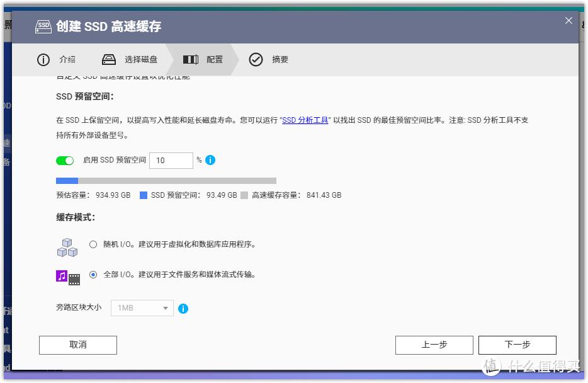Switch to the 介绍 wizard step
The image size is (588, 383).
tap(67, 59)
